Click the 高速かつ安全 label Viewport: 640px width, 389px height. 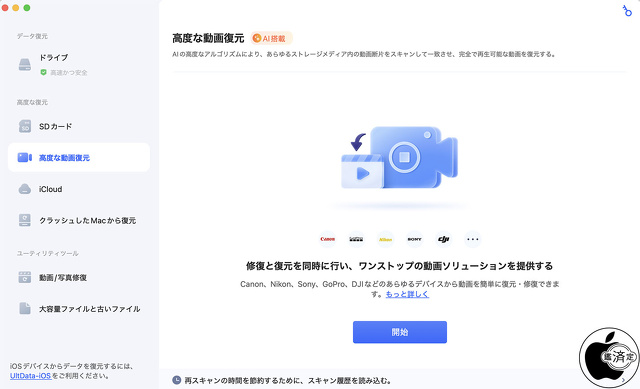coord(69,73)
